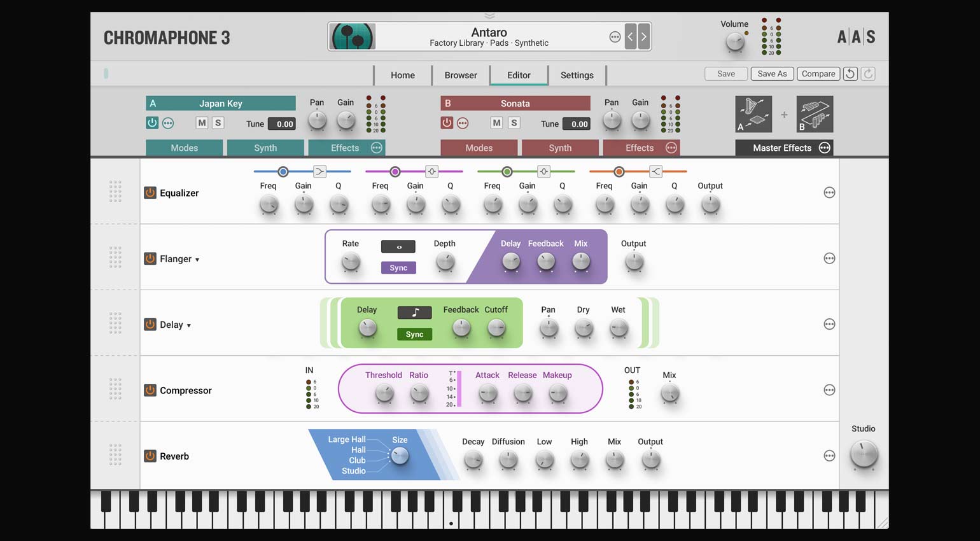Open layer A options menu icon
The image size is (980, 541).
tap(168, 123)
